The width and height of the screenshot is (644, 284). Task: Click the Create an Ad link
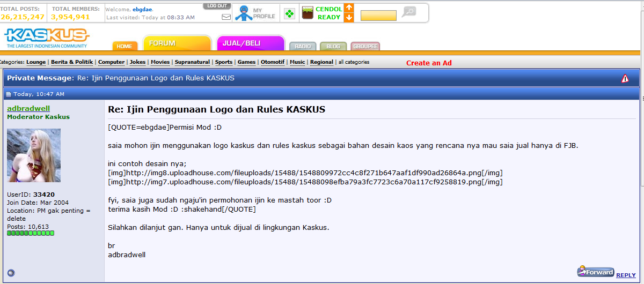coord(429,63)
